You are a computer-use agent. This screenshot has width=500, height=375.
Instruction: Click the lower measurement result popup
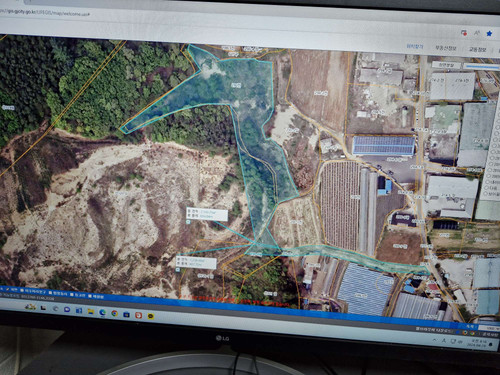tap(196, 262)
